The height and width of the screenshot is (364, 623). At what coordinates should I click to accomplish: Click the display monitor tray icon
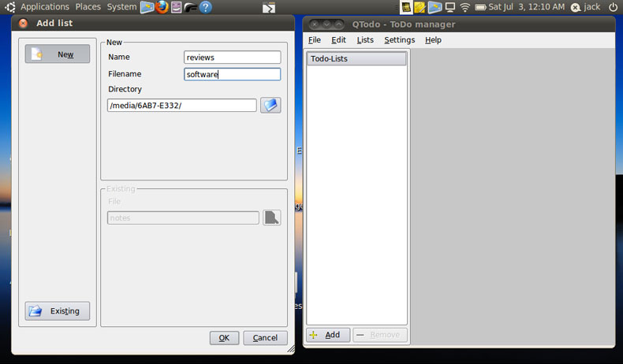450,7
